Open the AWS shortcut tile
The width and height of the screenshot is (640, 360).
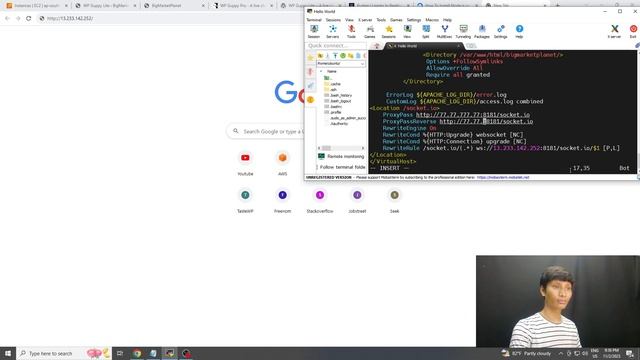tap(282, 163)
